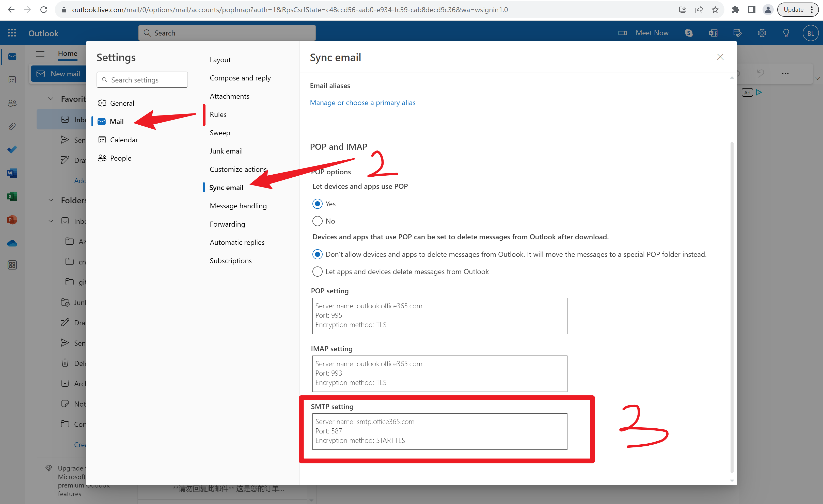Click the lightbulb tips icon
This screenshot has height=504, width=823.
point(786,33)
